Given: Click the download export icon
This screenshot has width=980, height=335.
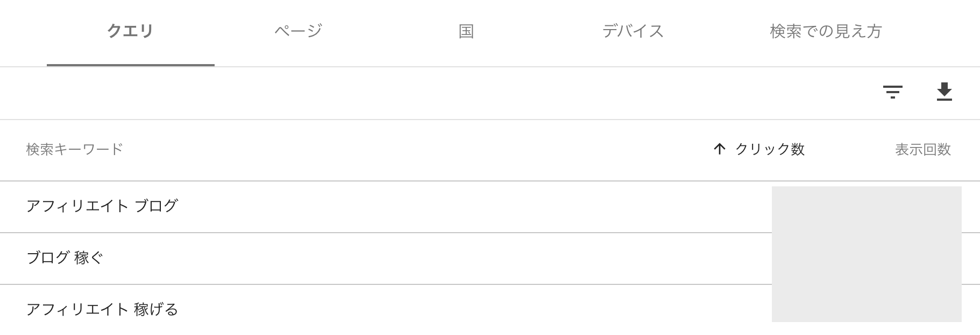Looking at the screenshot, I should 944,92.
